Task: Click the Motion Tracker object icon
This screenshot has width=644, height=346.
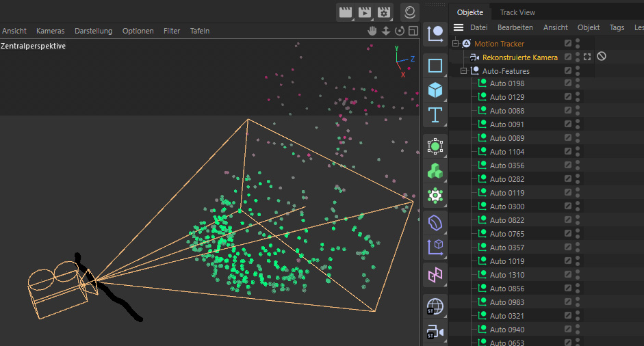Action: click(x=467, y=44)
